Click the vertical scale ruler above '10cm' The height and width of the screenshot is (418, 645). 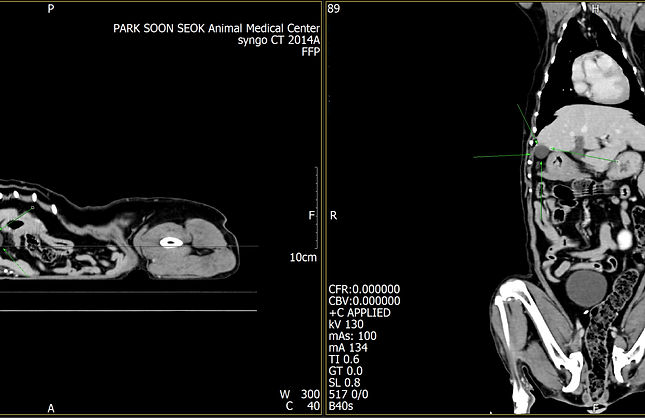point(316,208)
